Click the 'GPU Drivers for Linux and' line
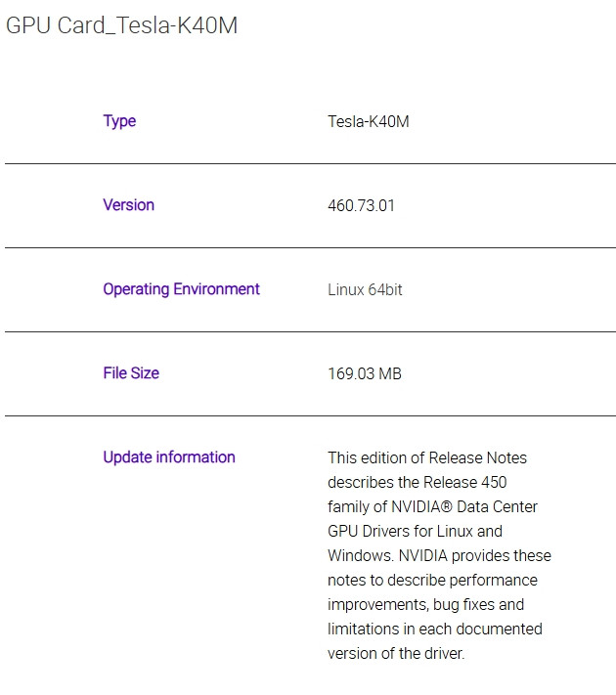The image size is (616, 695). (x=415, y=532)
